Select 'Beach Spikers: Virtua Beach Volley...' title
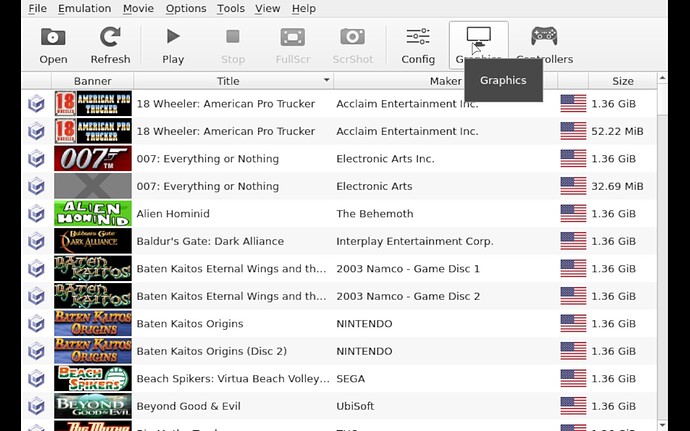This screenshot has height=431, width=690. [233, 379]
